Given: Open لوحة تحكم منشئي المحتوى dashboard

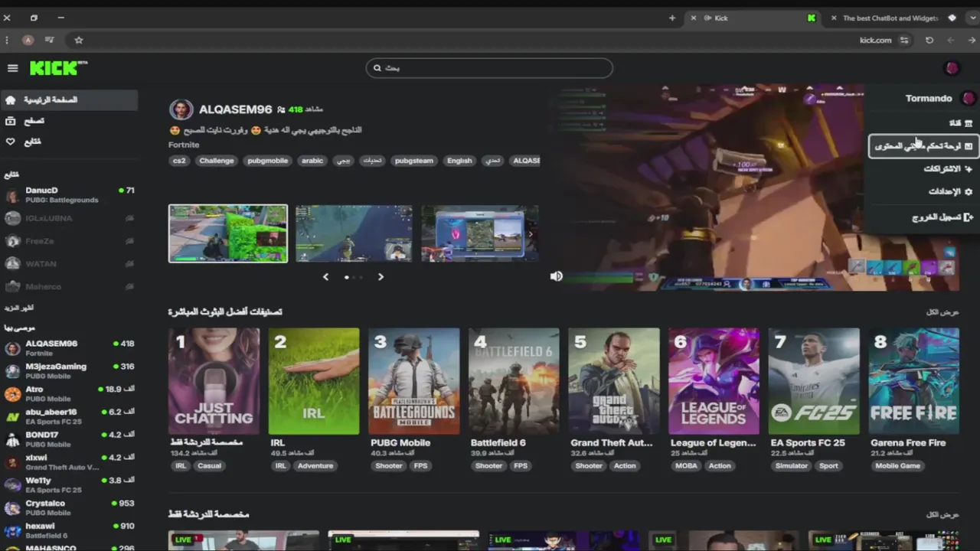Looking at the screenshot, I should [x=923, y=145].
